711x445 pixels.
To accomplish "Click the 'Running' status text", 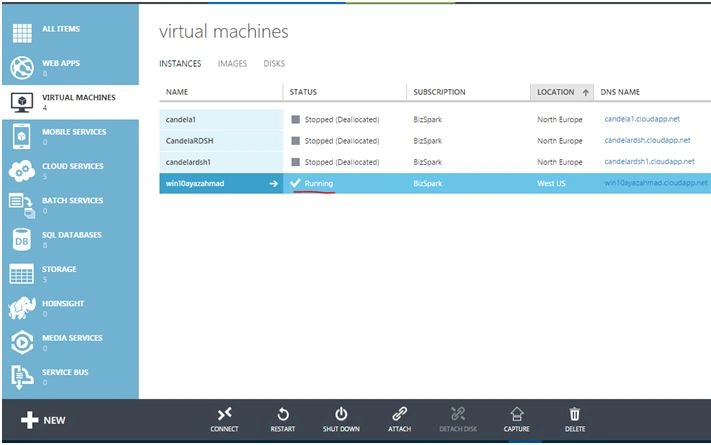I will pyautogui.click(x=319, y=183).
